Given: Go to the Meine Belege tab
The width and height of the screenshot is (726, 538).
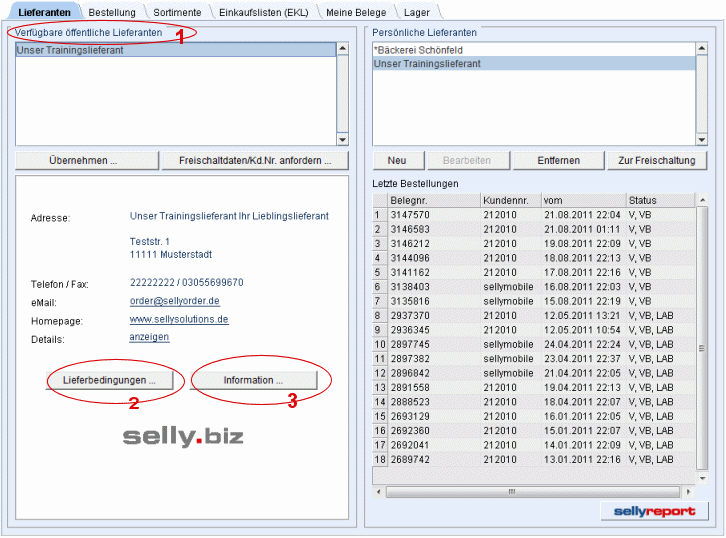Looking at the screenshot, I should (356, 12).
